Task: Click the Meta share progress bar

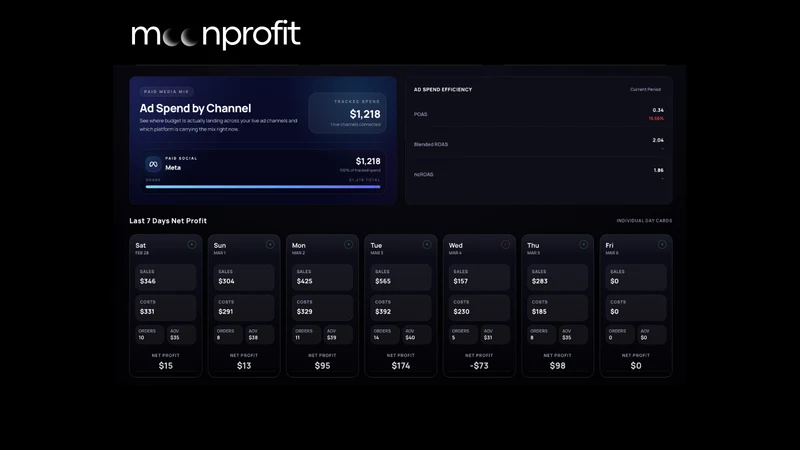Action: click(x=263, y=187)
